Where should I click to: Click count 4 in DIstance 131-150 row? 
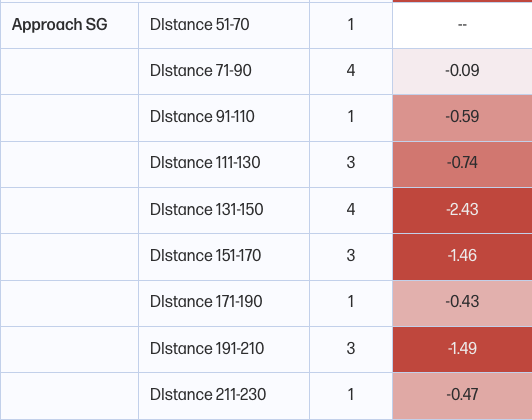pos(351,209)
